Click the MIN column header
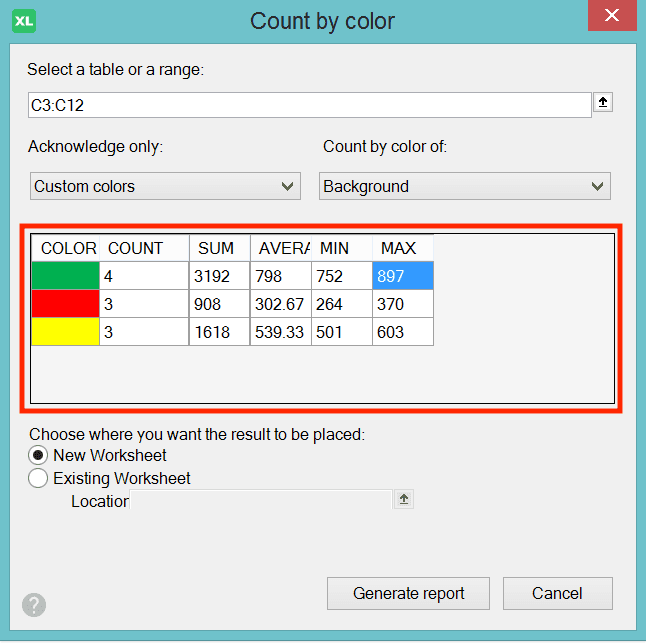Image resolution: width=646 pixels, height=643 pixels. click(342, 248)
